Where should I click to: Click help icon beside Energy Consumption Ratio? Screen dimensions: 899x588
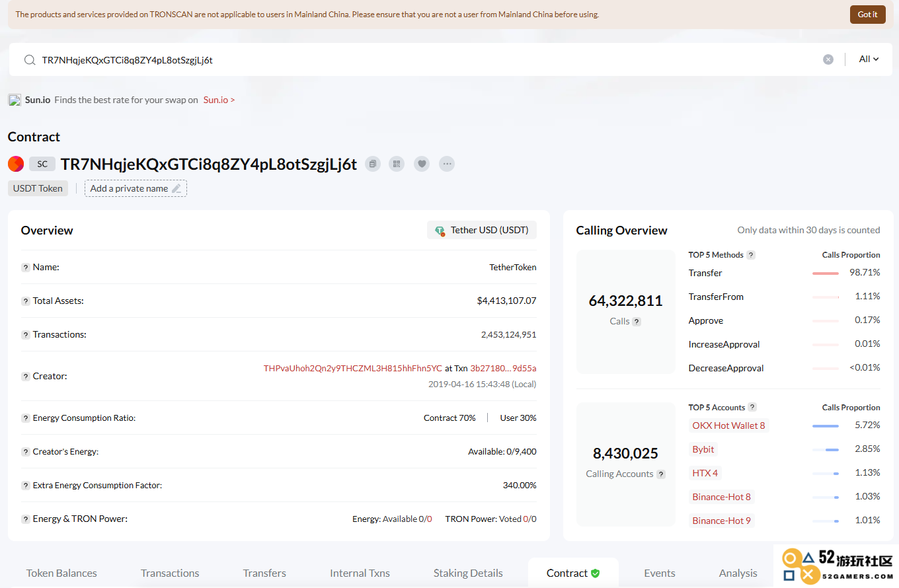coord(26,418)
